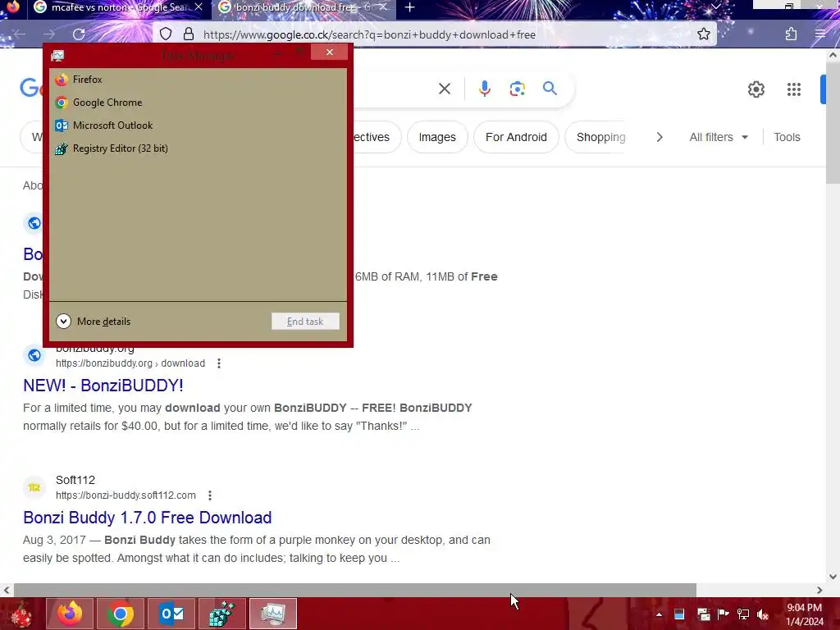The width and height of the screenshot is (840, 630).
Task: Click the End task button
Action: pyautogui.click(x=305, y=322)
